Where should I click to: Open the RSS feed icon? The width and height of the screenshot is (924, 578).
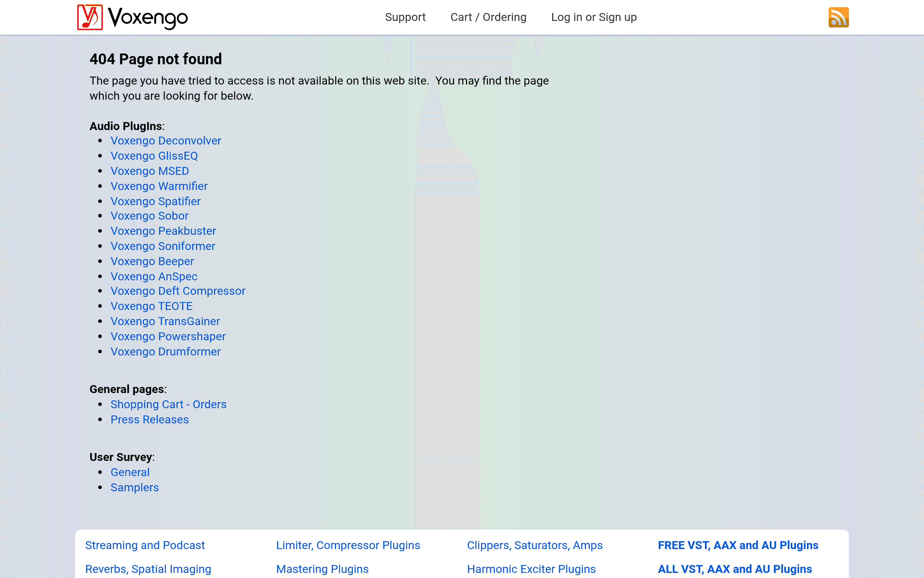[838, 17]
